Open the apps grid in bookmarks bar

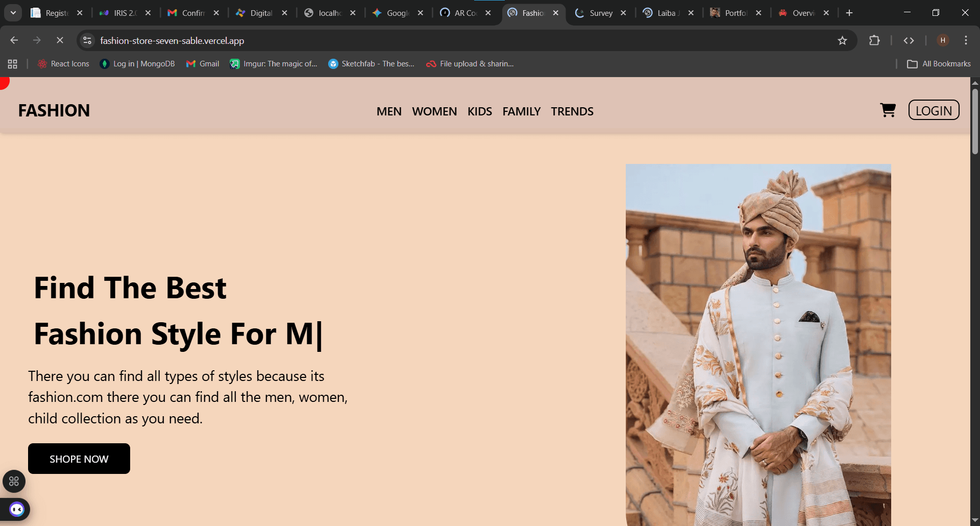pos(13,64)
